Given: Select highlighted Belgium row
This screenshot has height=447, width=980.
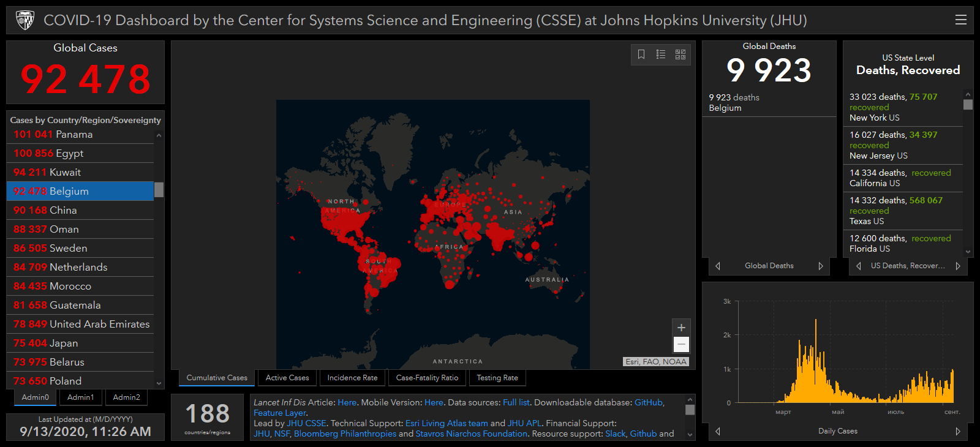Looking at the screenshot, I should [80, 191].
